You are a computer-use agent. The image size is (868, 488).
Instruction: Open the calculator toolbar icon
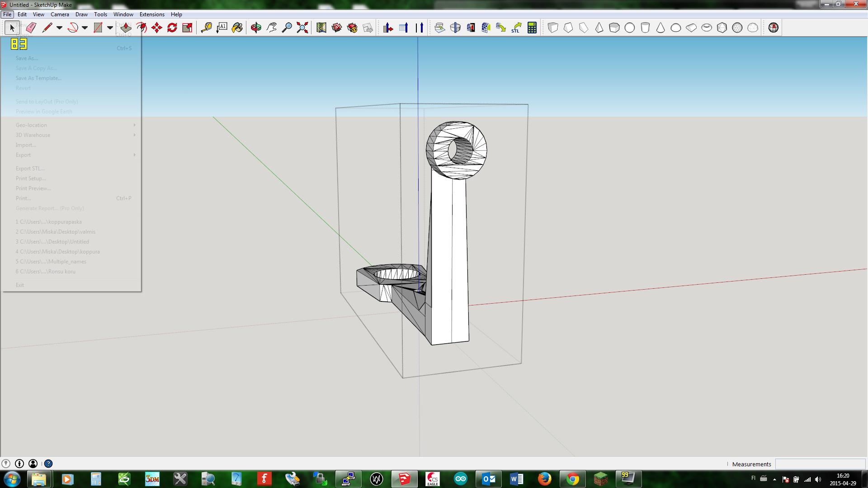pos(532,28)
